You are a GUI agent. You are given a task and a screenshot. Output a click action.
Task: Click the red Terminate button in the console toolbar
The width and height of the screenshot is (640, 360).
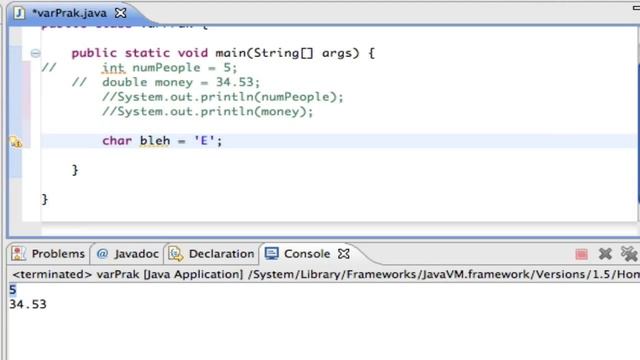(582, 254)
